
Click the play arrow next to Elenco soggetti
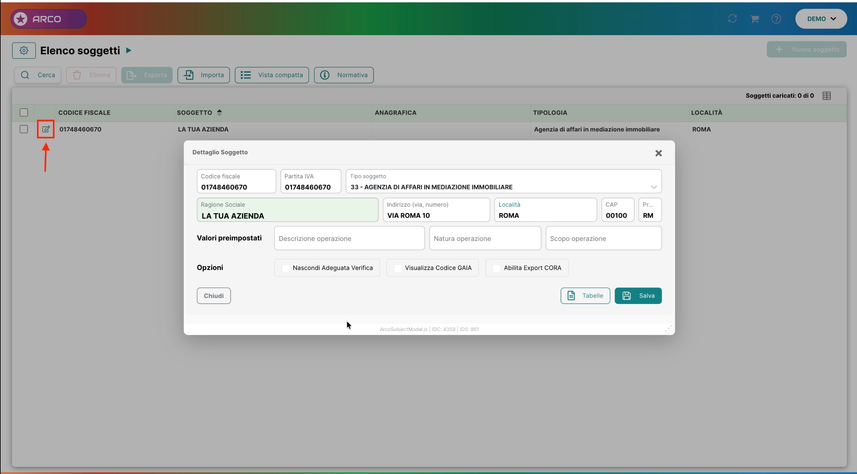[128, 50]
